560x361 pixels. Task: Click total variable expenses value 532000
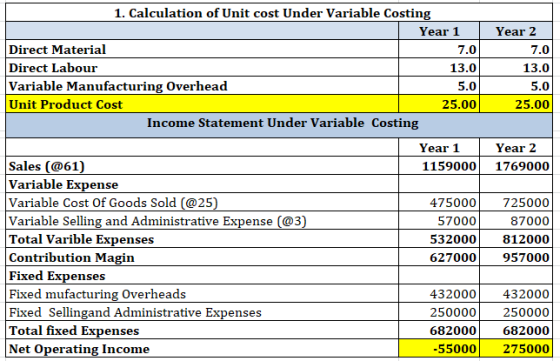click(x=453, y=239)
